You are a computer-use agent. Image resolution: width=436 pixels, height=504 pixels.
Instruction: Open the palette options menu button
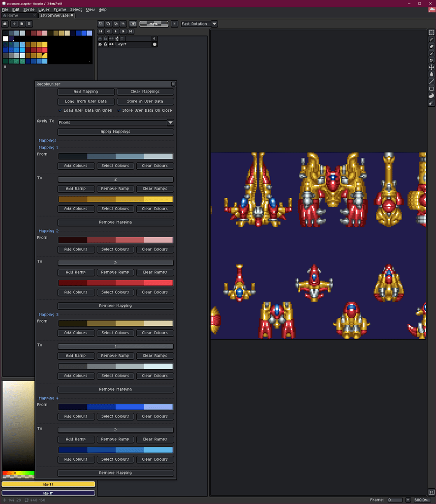pos(30,23)
